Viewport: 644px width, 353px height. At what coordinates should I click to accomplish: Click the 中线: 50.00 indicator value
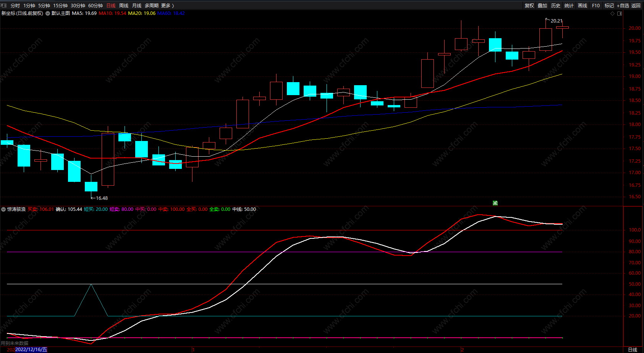[x=244, y=209]
